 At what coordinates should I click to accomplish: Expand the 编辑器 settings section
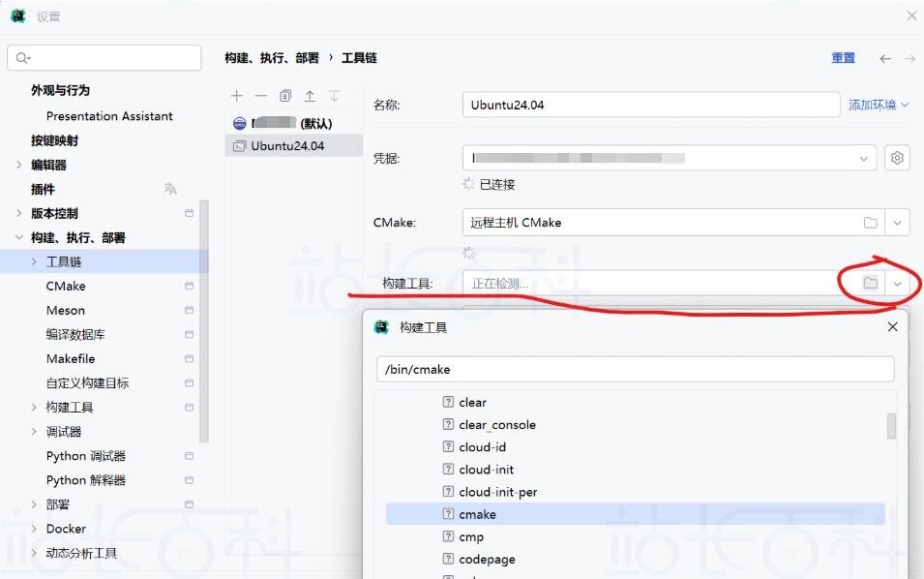(18, 165)
